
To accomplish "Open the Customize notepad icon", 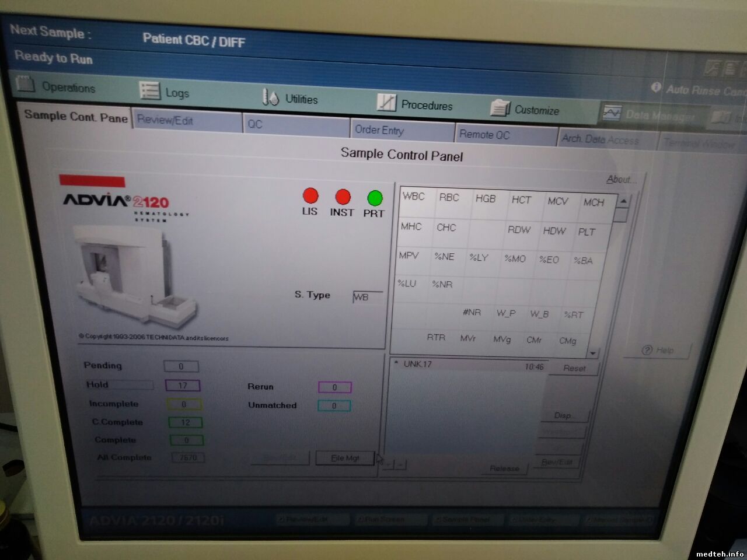I will point(500,108).
